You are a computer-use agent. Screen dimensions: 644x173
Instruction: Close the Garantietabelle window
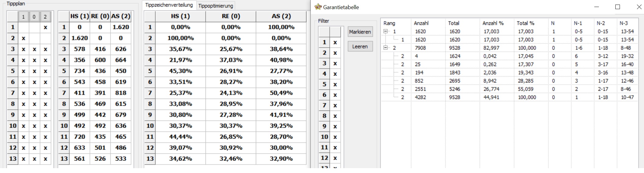pyautogui.click(x=639, y=7)
